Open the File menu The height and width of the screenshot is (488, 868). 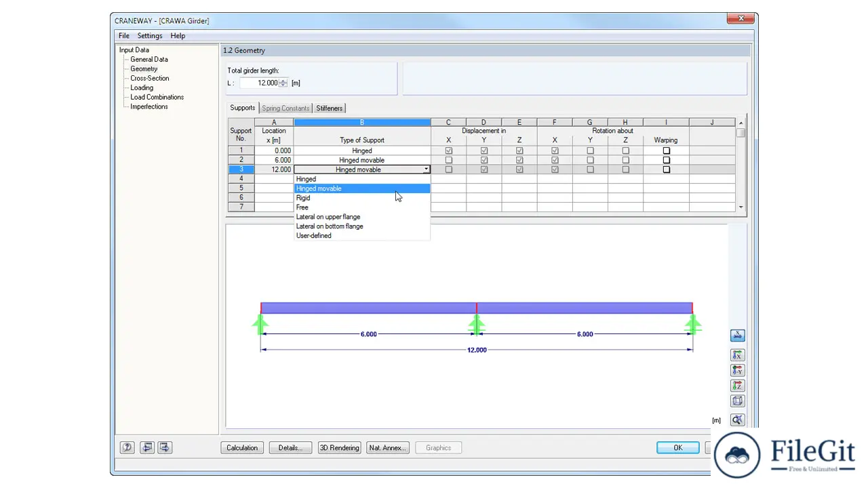coord(124,36)
